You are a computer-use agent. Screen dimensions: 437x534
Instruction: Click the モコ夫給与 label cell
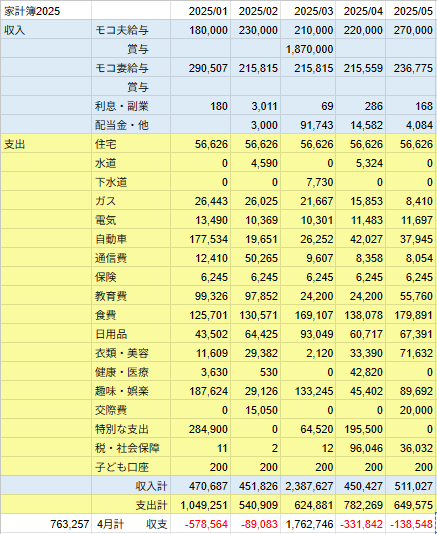click(x=131, y=30)
